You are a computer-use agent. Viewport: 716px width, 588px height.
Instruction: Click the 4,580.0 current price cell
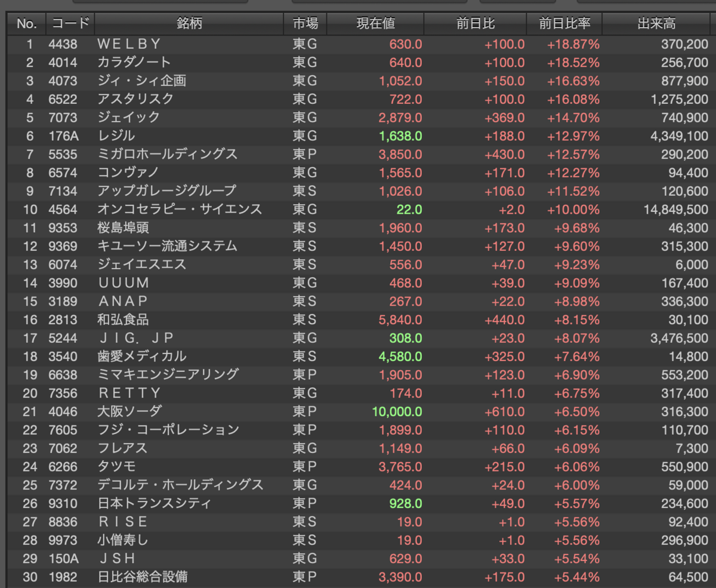(400, 356)
